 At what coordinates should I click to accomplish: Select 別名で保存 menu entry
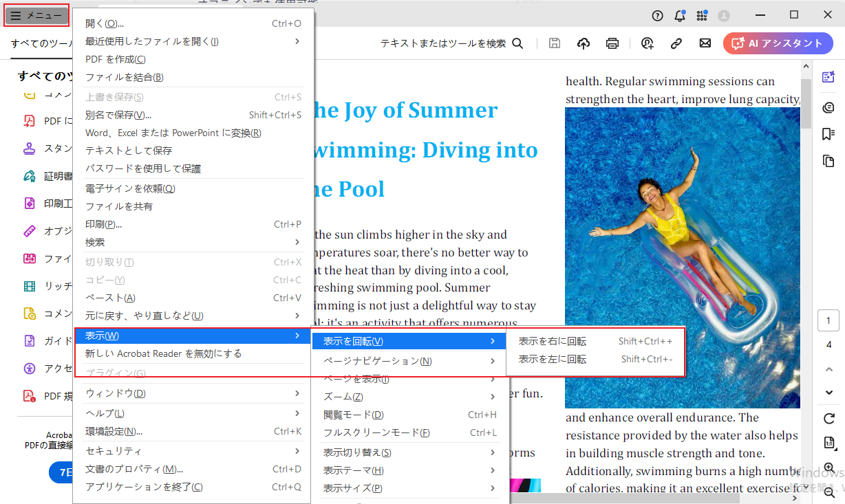pos(193,115)
